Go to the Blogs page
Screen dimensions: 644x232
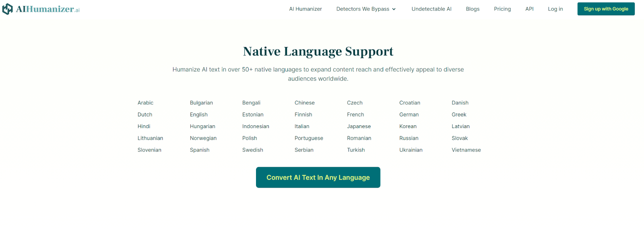click(473, 9)
